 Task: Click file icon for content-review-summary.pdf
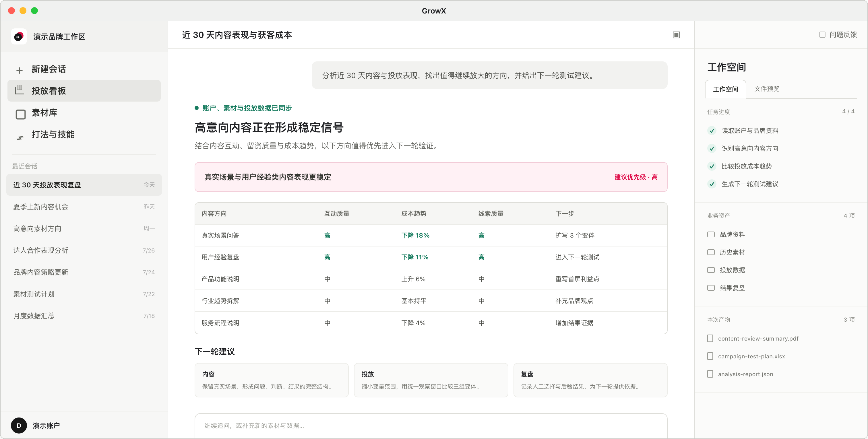coord(710,338)
